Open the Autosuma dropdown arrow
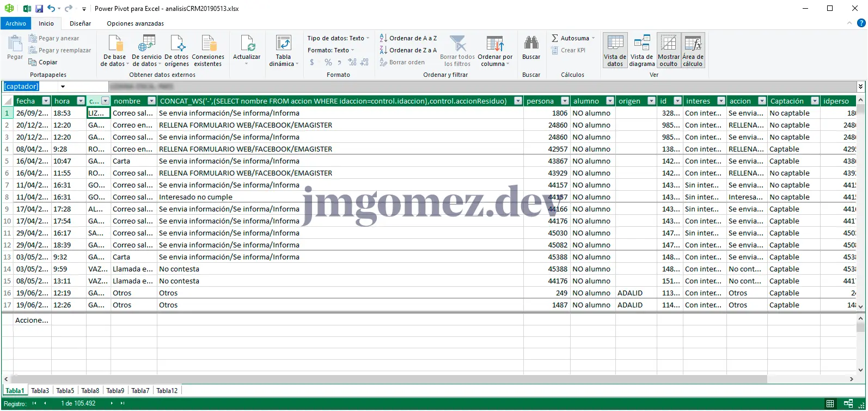The image size is (868, 411). 593,38
